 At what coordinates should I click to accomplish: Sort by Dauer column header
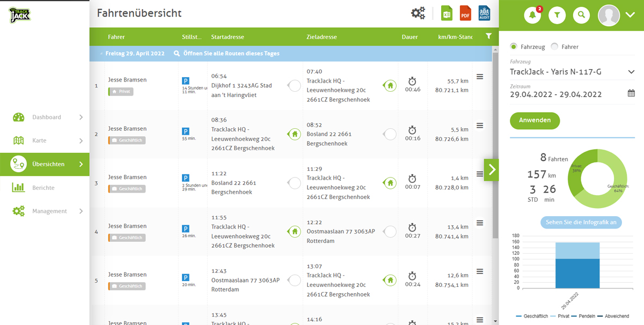coord(410,37)
